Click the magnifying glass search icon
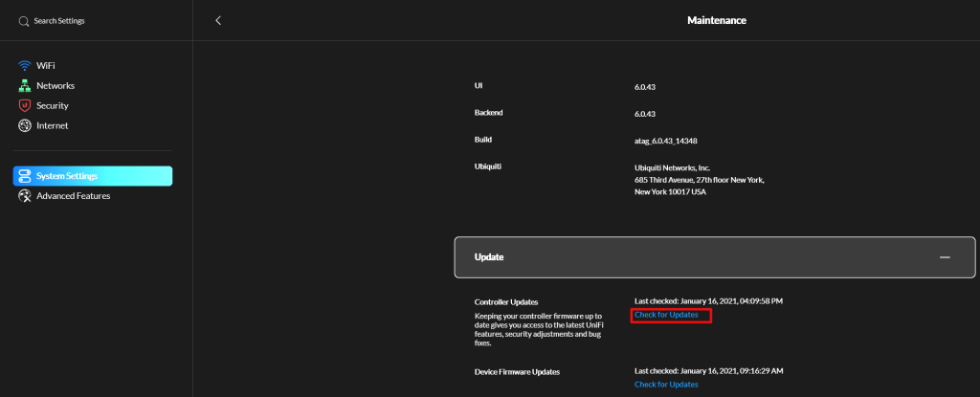This screenshot has height=397, width=980. (25, 21)
